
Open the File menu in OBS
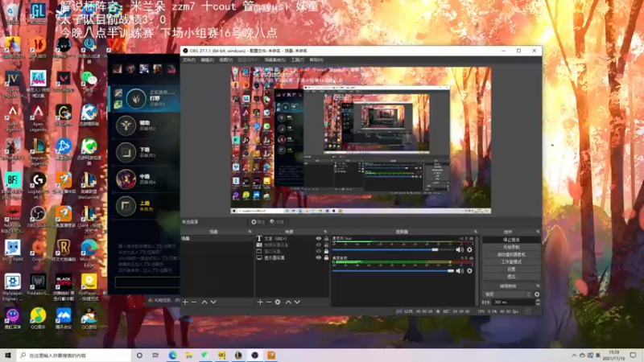pos(189,60)
